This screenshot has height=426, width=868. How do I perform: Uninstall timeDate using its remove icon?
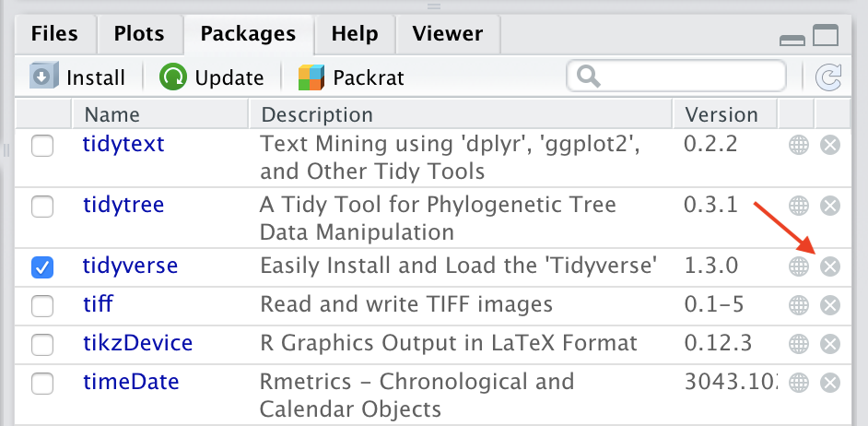[x=829, y=382]
